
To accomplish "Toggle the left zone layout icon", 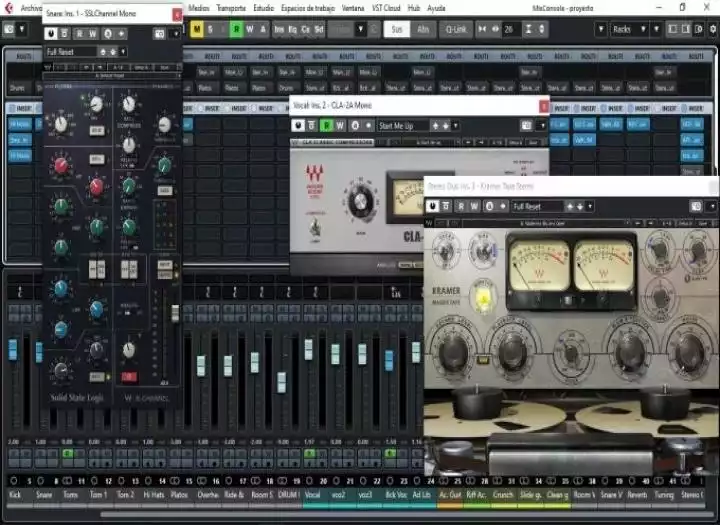I will coord(673,29).
